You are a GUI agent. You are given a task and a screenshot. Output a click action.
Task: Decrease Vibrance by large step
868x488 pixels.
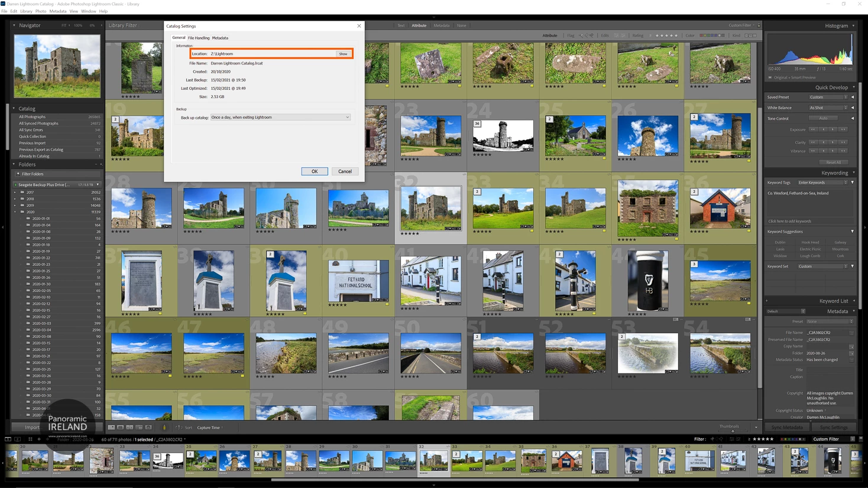pyautogui.click(x=813, y=151)
